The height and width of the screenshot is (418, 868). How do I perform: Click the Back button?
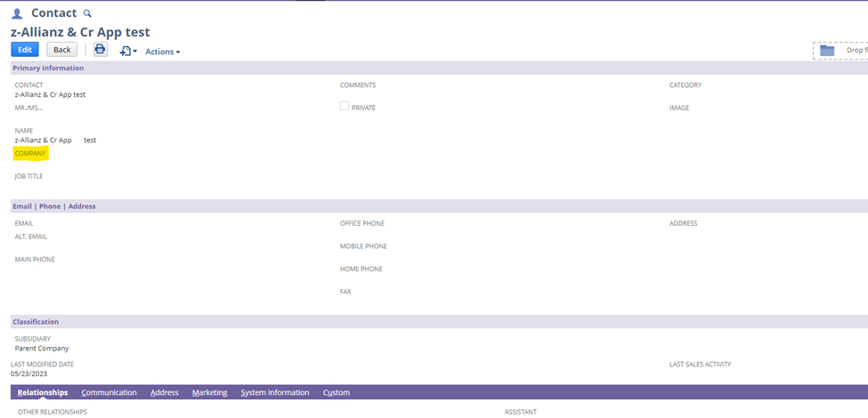coord(62,49)
